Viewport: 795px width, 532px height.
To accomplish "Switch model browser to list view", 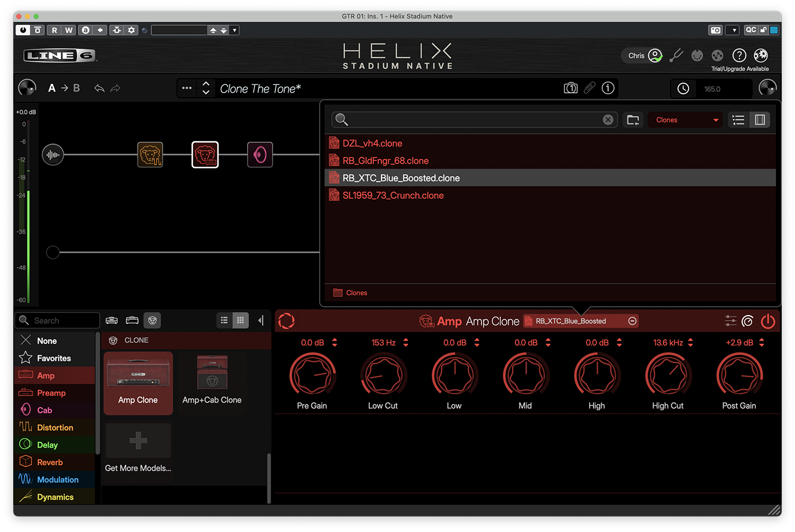I will 224,321.
